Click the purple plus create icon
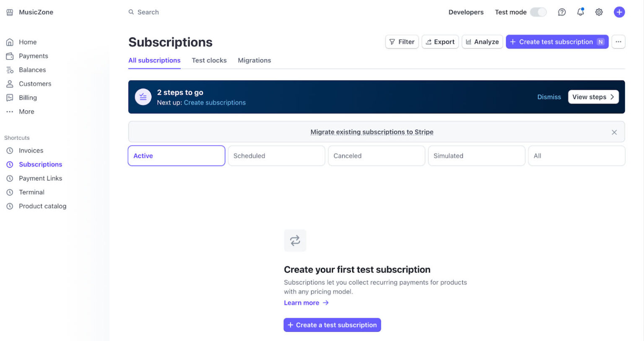Viewport: 644px width, 341px height. (x=619, y=12)
